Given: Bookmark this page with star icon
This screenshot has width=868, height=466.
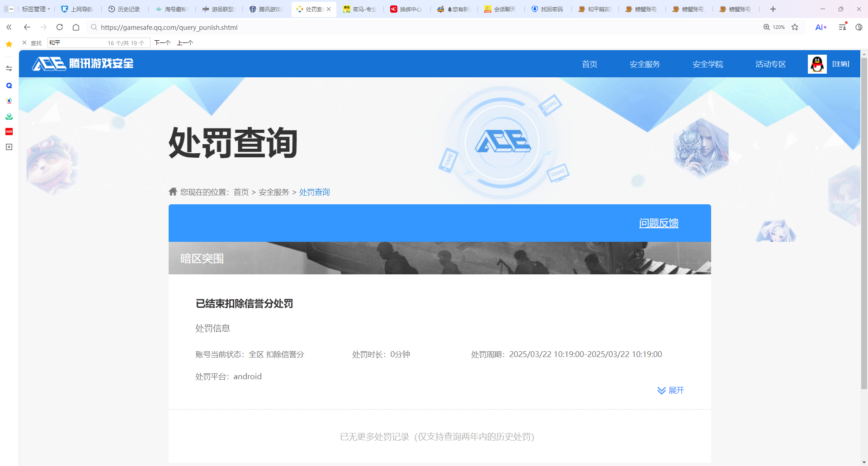Looking at the screenshot, I should coord(795,27).
